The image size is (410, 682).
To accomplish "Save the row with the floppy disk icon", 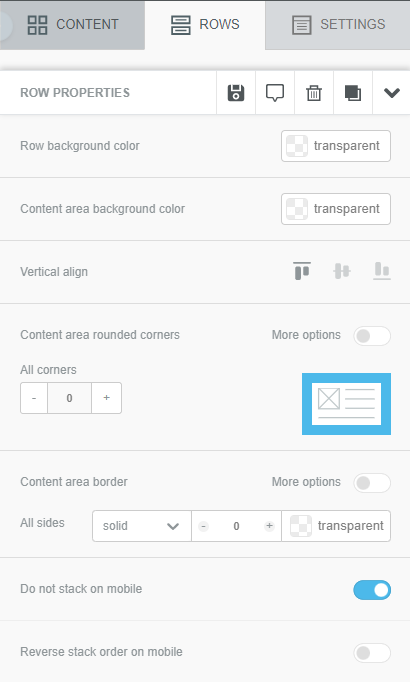I will [236, 93].
